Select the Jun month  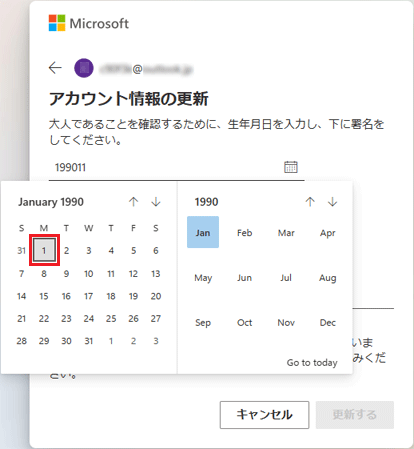coord(244,277)
